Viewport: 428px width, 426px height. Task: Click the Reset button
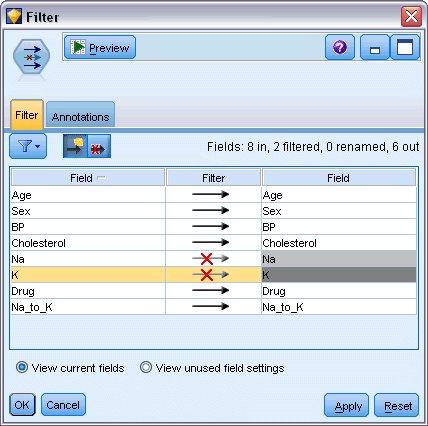tap(397, 405)
